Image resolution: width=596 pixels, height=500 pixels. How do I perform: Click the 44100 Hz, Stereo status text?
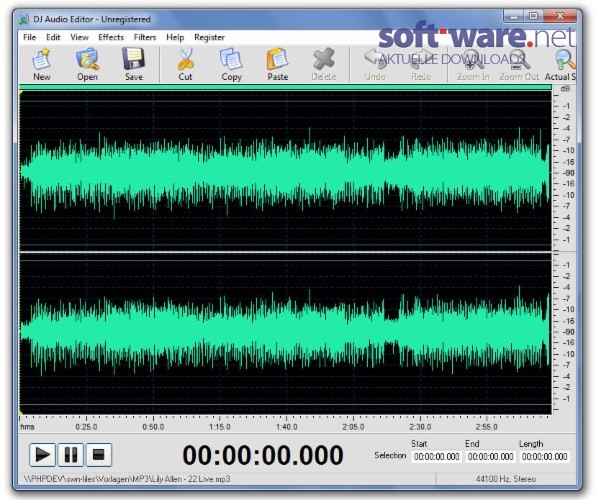click(x=506, y=479)
